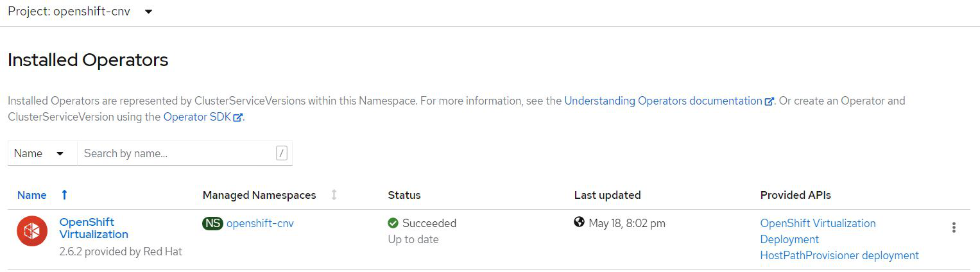Screen dimensions: 980x272
Task: Open HostPathProvisioner deployment API link
Action: [839, 255]
